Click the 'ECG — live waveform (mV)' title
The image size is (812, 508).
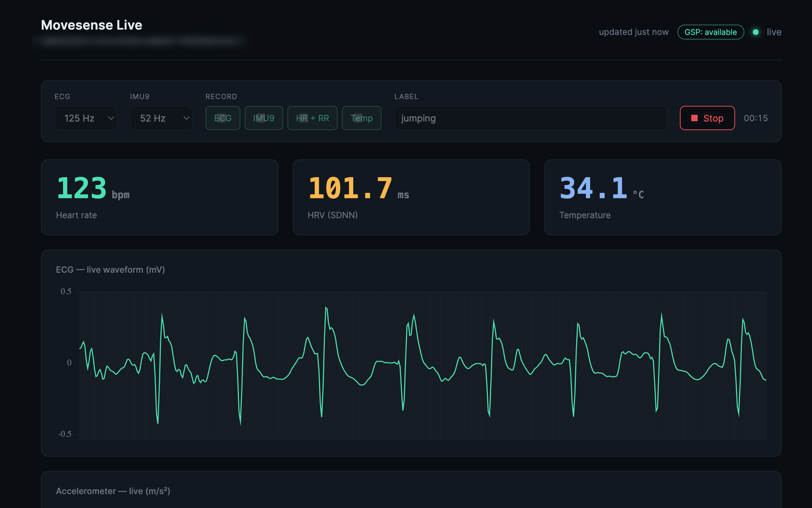tap(111, 270)
